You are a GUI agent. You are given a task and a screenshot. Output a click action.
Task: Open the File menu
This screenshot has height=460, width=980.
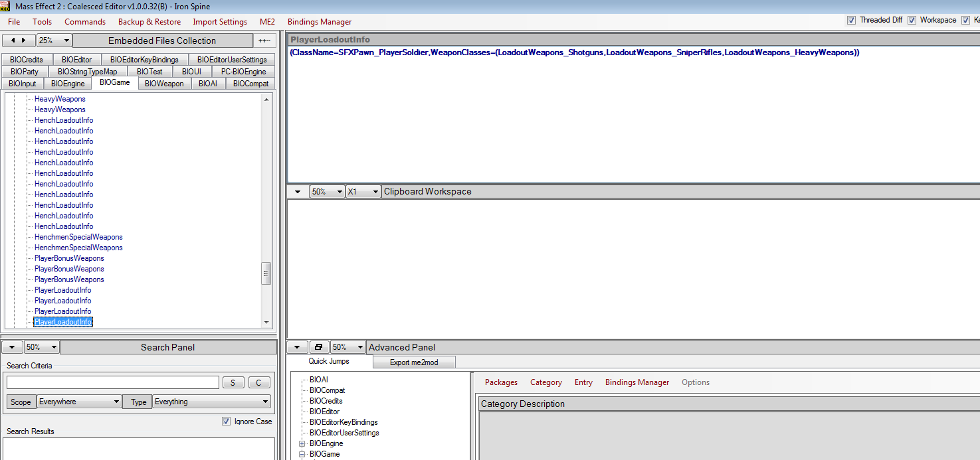(14, 22)
